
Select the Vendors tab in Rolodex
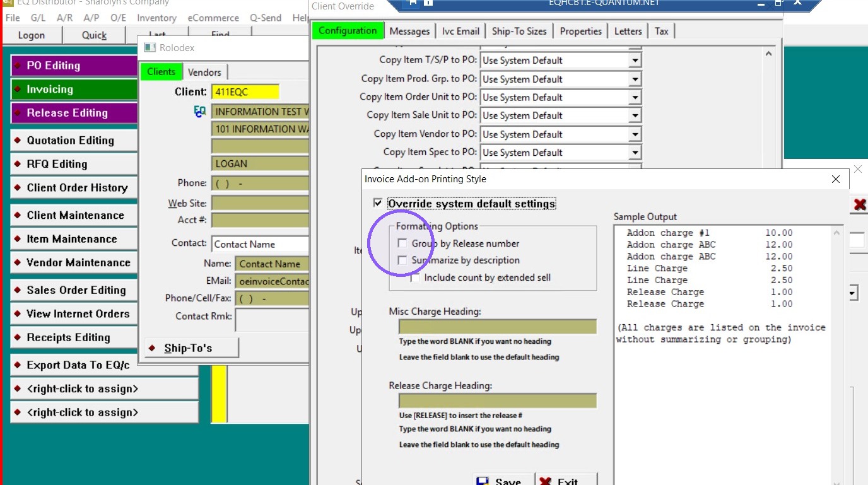click(204, 73)
